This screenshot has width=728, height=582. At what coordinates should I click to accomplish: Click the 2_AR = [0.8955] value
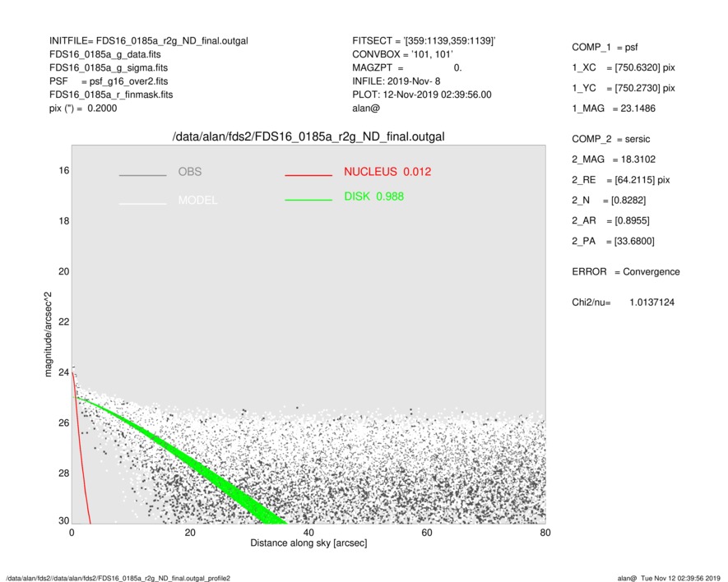(610, 221)
